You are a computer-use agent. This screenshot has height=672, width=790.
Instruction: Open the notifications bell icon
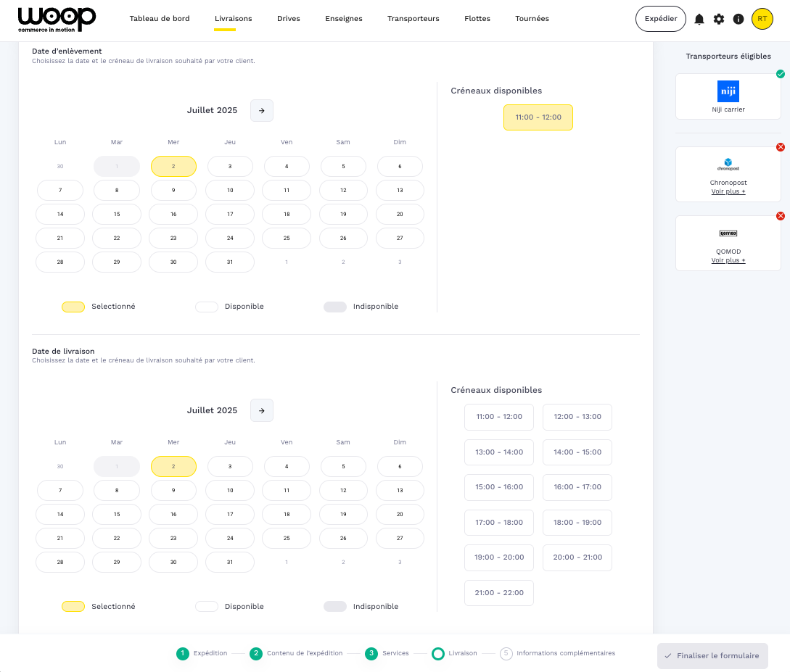tap(699, 20)
